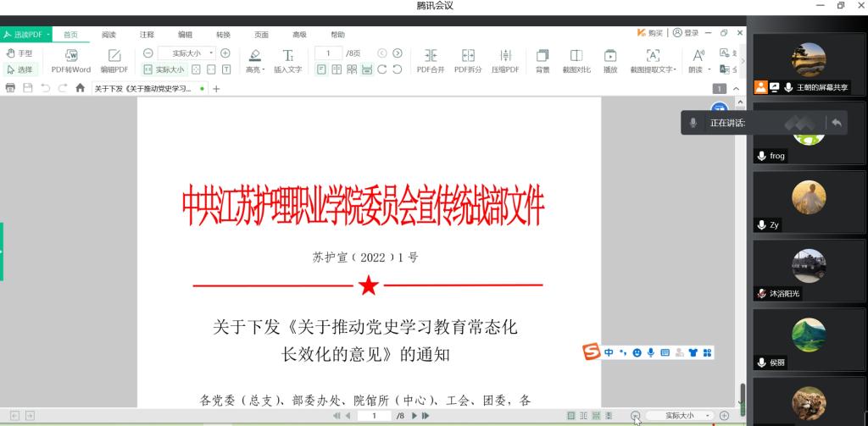This screenshot has height=426, width=868.
Task: Click the PDF拆分 split tool
Action: (x=467, y=55)
